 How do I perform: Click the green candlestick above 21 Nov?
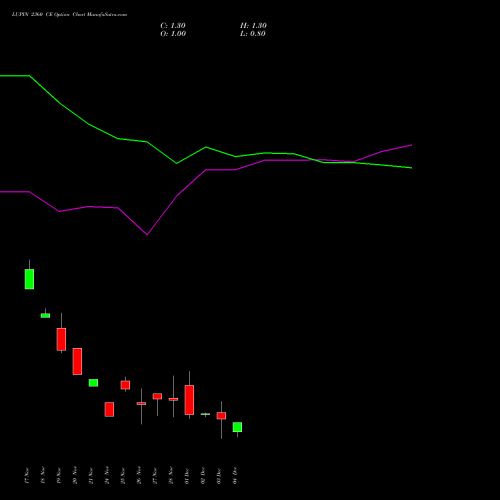pyautogui.click(x=93, y=383)
